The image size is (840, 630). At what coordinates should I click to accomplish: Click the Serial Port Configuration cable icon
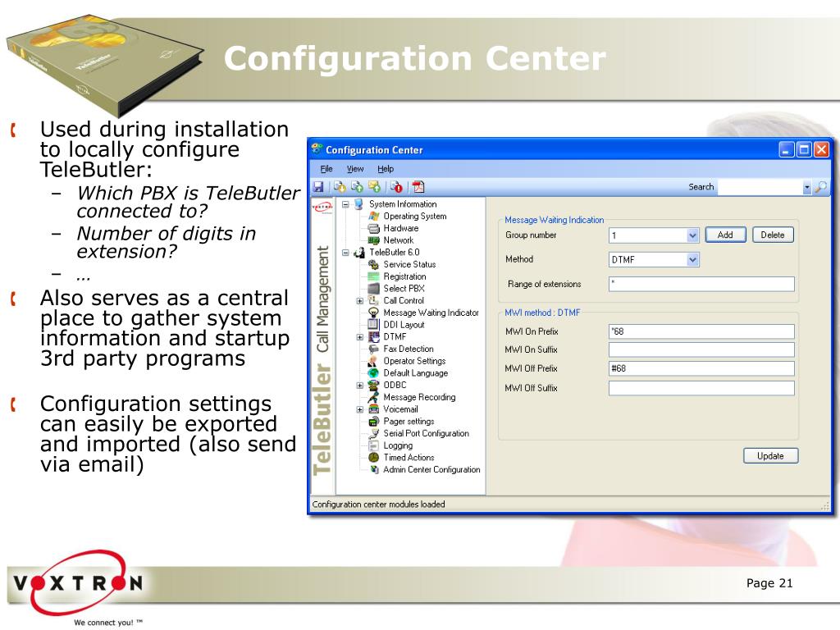tap(374, 433)
